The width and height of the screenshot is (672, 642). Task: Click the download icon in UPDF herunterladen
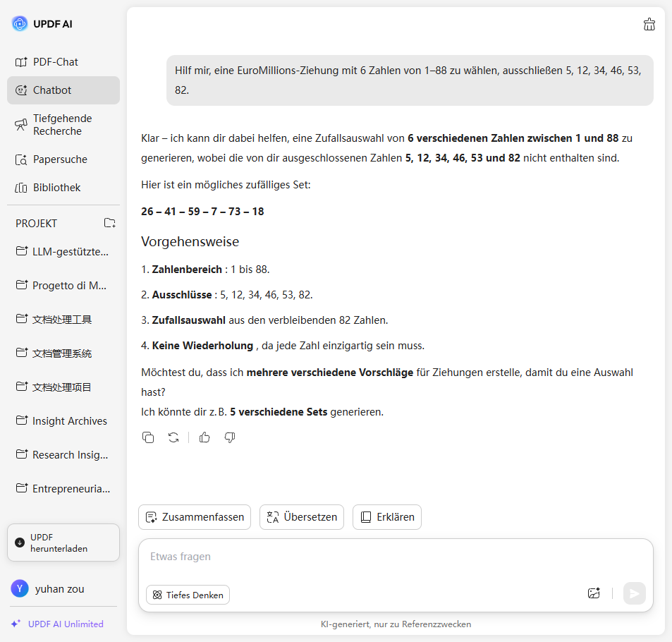tap(20, 543)
